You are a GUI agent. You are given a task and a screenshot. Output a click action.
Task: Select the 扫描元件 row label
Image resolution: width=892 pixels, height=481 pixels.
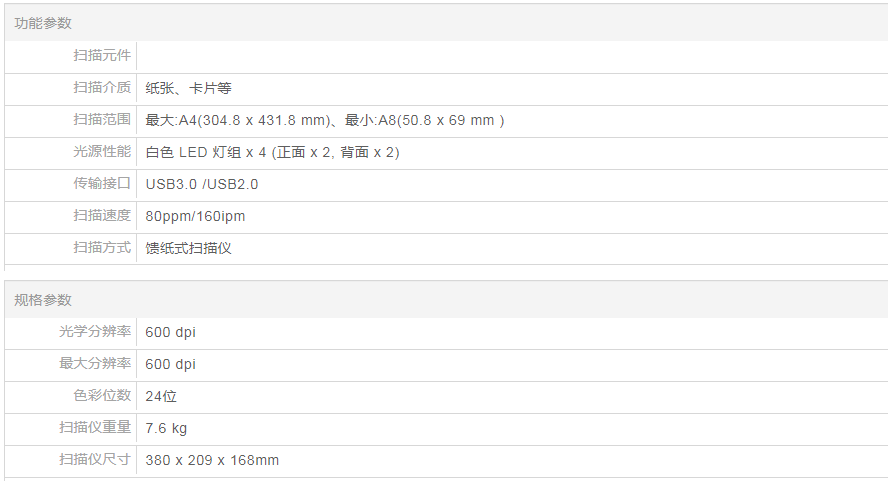click(x=102, y=56)
